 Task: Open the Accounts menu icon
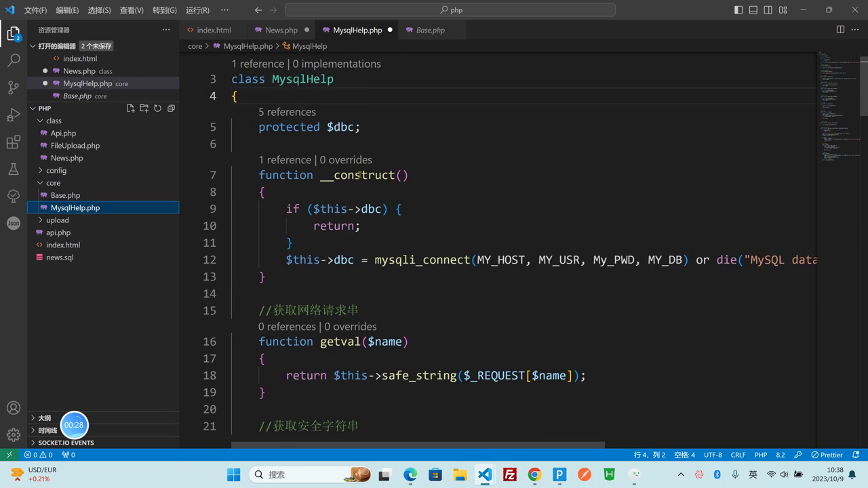point(14,408)
